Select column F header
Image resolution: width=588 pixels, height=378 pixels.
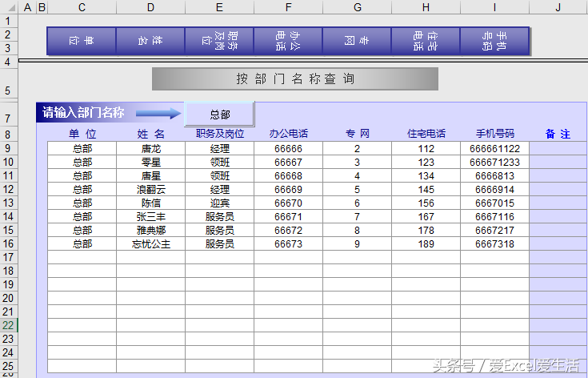pos(288,7)
